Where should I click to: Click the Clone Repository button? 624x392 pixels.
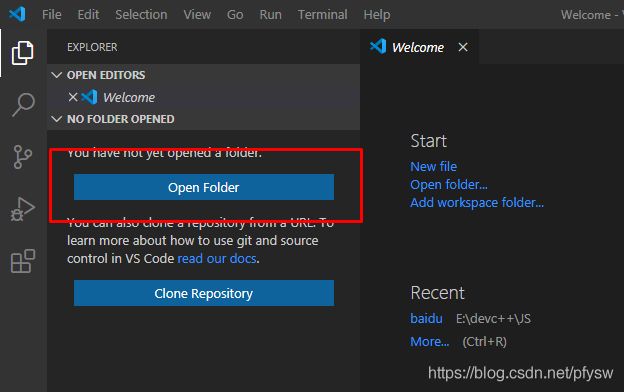[x=204, y=293]
